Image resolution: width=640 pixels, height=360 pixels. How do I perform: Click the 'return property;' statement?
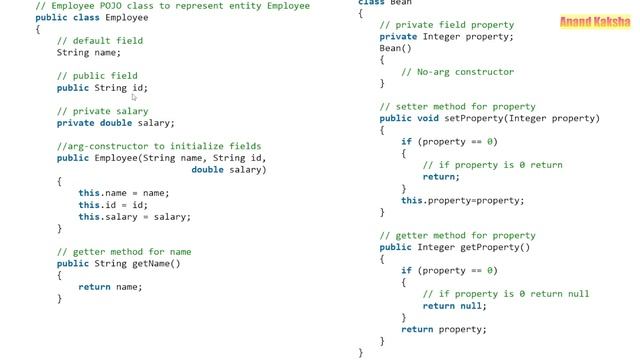(444, 329)
